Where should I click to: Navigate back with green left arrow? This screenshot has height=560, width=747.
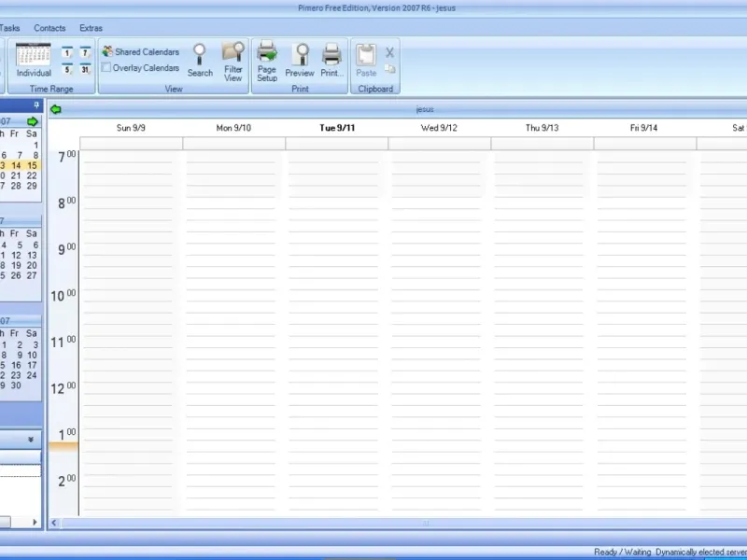56,109
